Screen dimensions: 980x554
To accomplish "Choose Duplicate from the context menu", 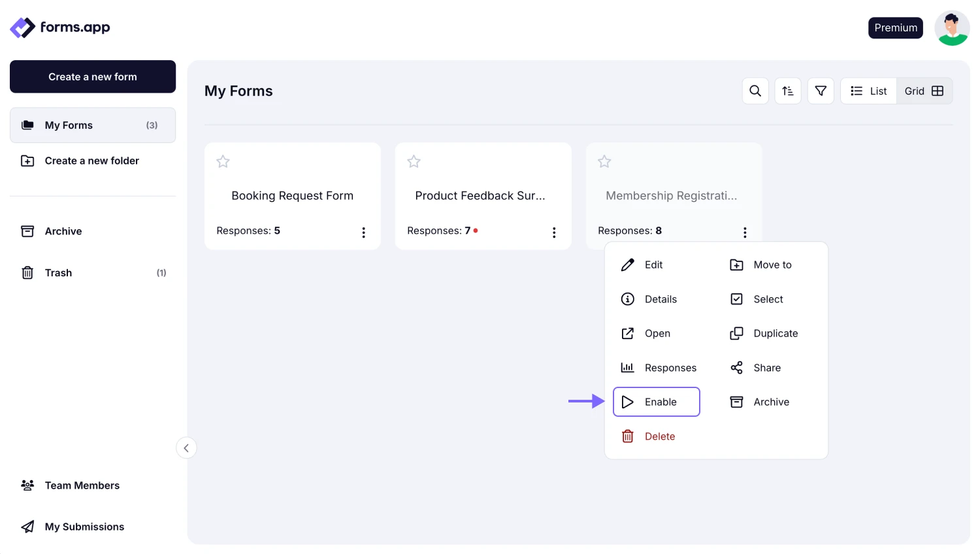I will pos(775,333).
